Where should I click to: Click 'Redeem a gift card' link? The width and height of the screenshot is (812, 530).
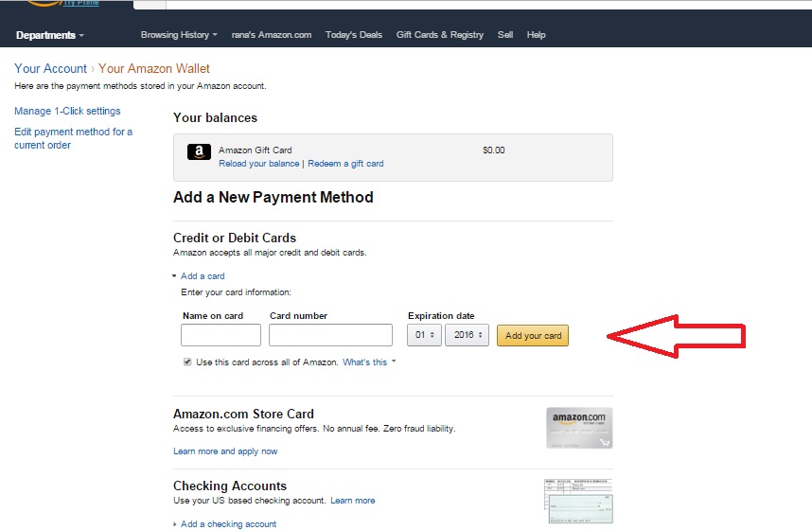(345, 163)
